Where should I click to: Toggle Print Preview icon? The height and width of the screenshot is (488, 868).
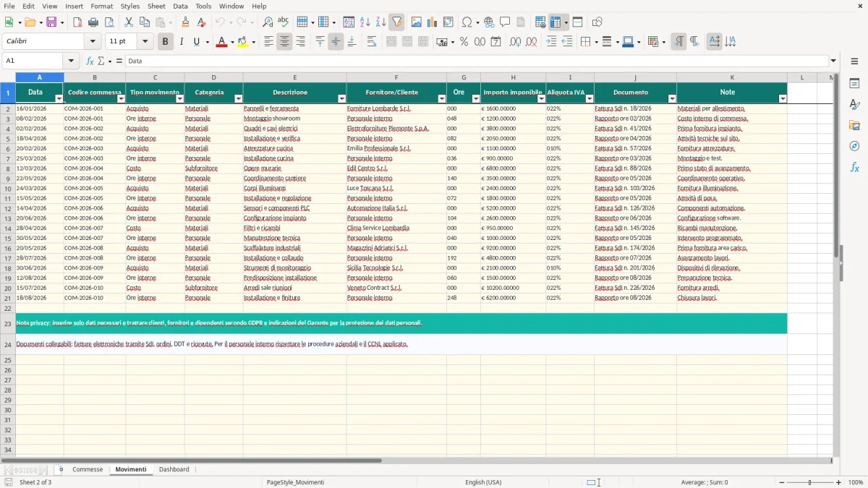pos(109,22)
